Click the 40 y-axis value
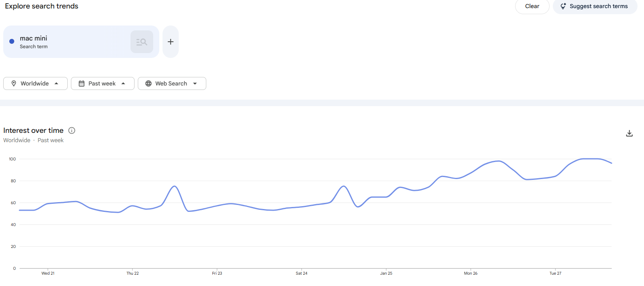 [x=13, y=225]
